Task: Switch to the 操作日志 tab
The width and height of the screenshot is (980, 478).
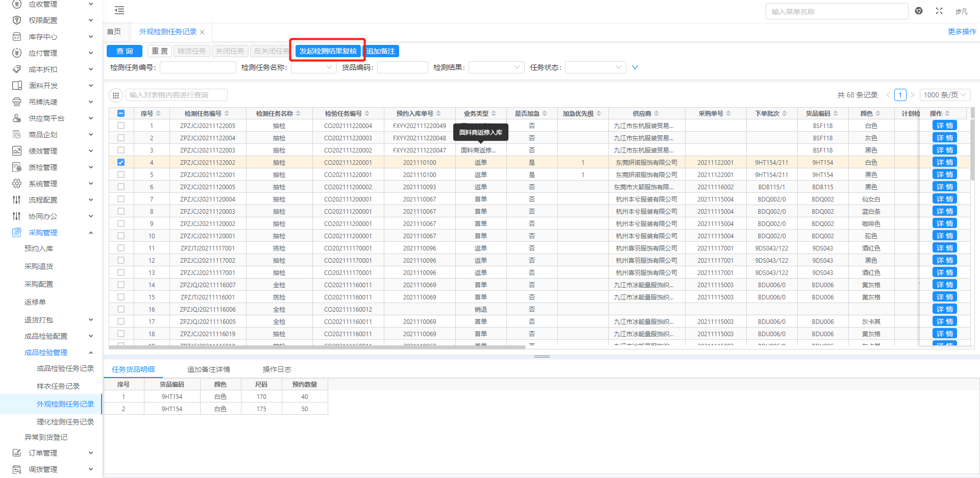Action: point(277,369)
